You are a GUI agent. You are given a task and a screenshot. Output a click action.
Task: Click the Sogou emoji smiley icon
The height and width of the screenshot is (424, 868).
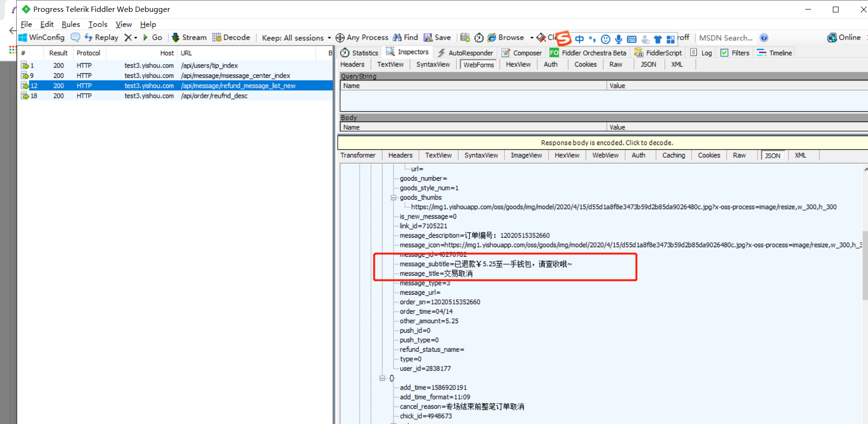point(605,39)
